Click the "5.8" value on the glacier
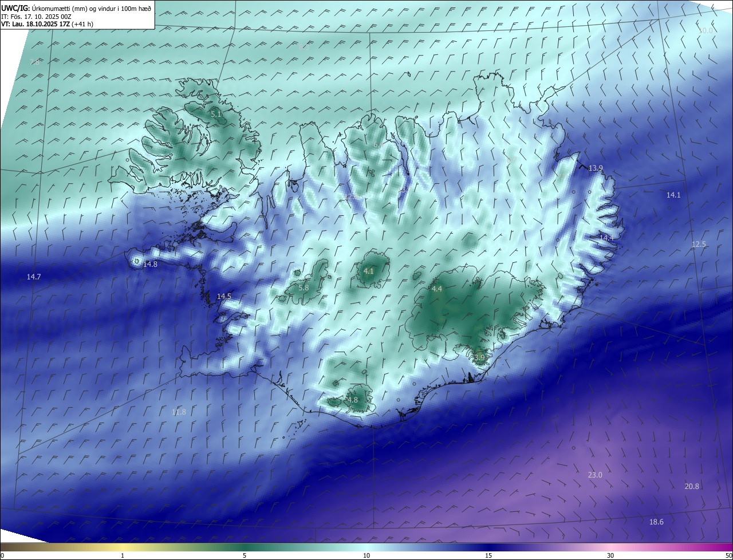 click(304, 287)
